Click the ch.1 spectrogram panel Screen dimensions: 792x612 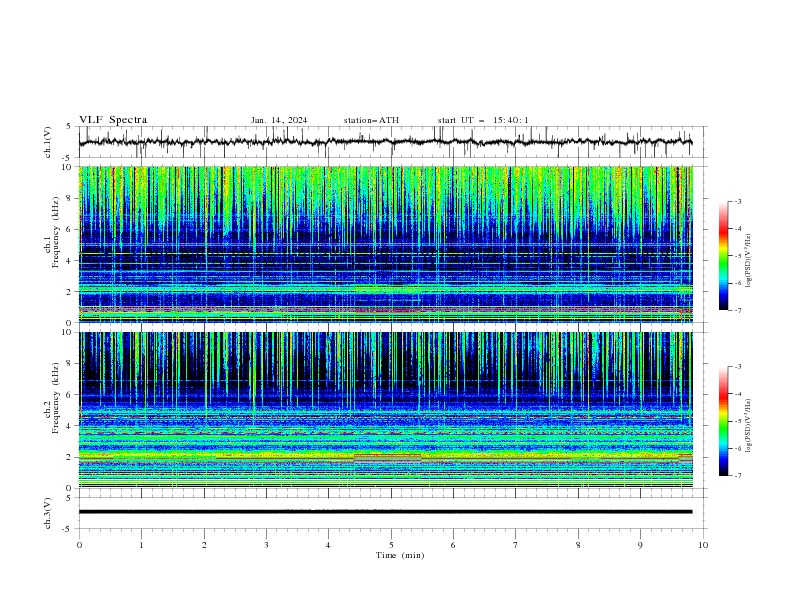(x=386, y=244)
